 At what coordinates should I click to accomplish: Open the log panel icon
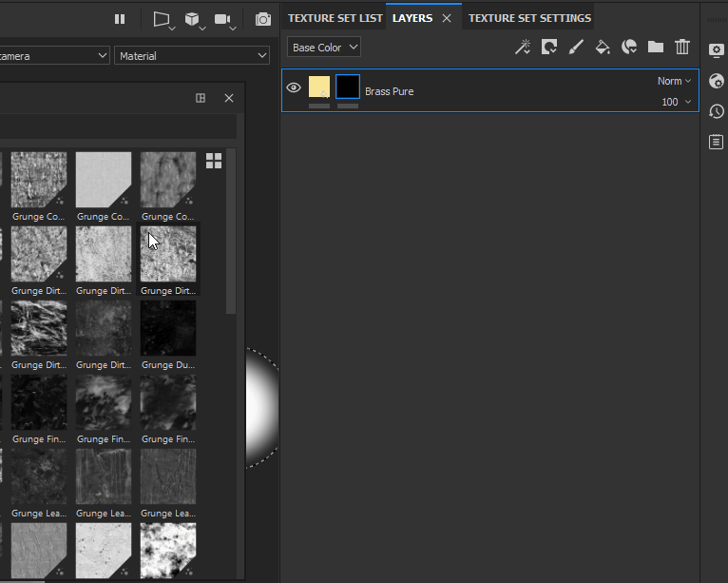point(716,142)
